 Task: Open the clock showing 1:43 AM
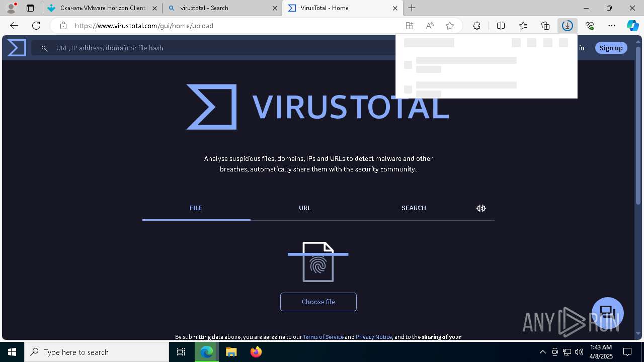[601, 352]
